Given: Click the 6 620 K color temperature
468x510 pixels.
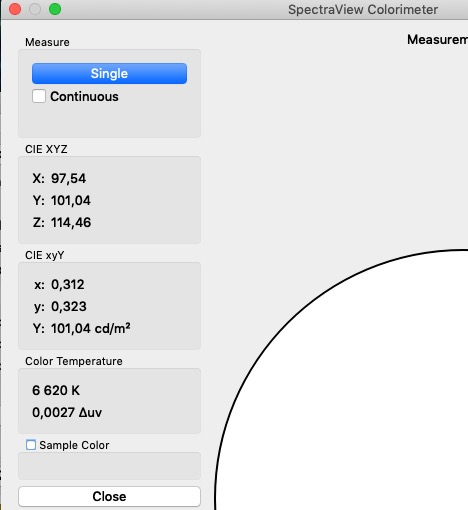Looking at the screenshot, I should tap(56, 390).
